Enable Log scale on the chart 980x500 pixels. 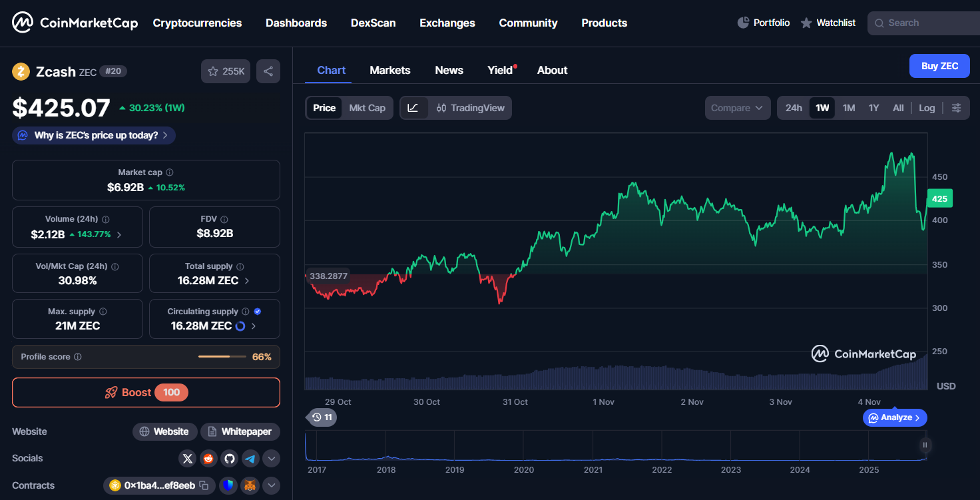click(927, 107)
